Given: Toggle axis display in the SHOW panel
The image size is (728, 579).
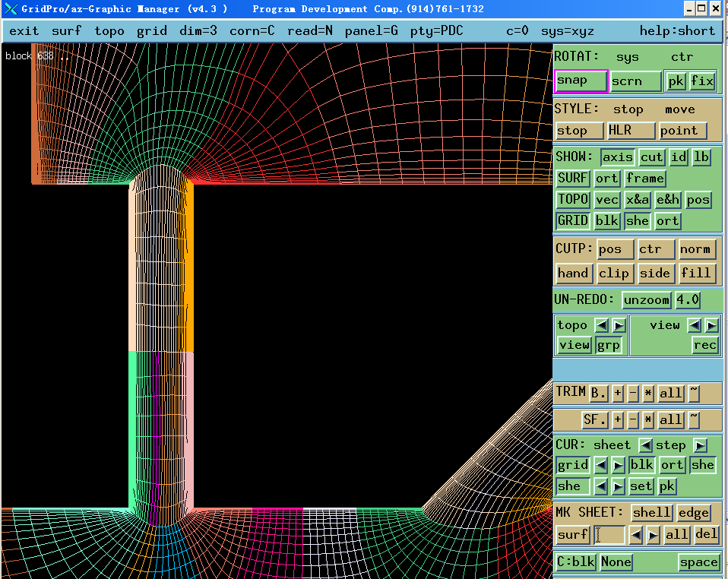Looking at the screenshot, I should [617, 157].
